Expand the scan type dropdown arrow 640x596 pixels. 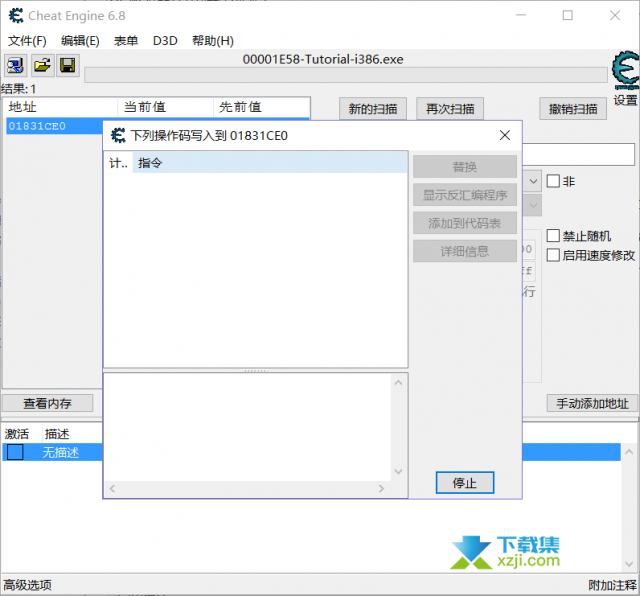pos(533,181)
